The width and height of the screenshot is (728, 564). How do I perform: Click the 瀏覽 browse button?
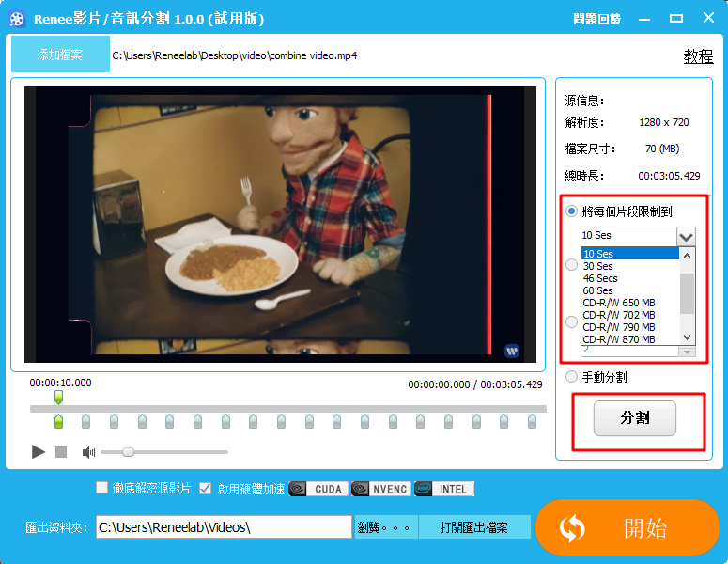pyautogui.click(x=386, y=527)
